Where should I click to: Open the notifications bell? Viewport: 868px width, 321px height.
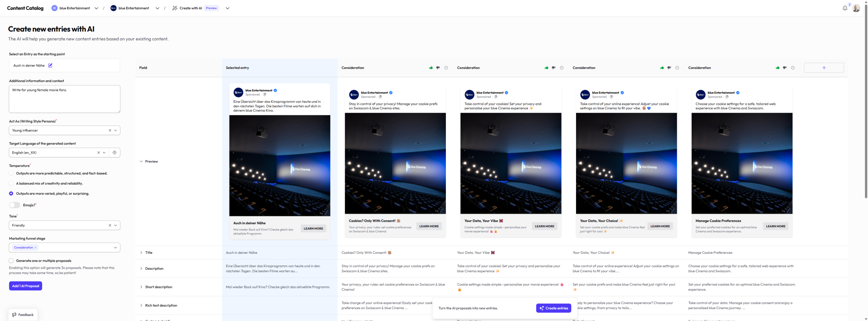845,8
